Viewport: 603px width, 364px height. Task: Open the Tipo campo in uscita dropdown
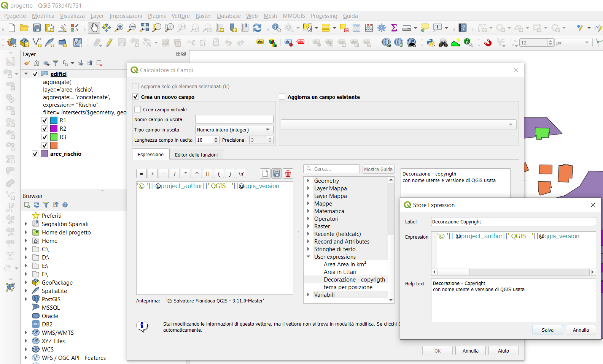234,130
